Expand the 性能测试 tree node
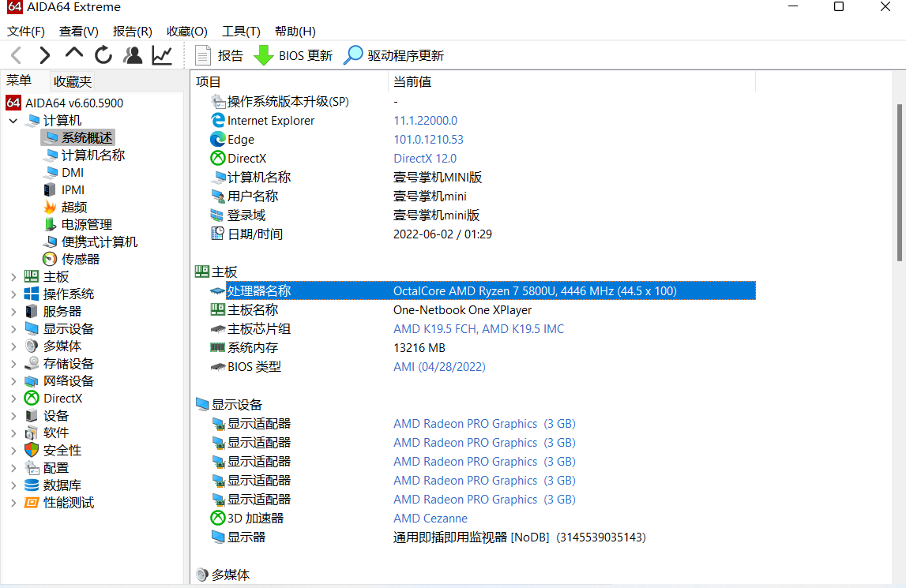 (13, 503)
